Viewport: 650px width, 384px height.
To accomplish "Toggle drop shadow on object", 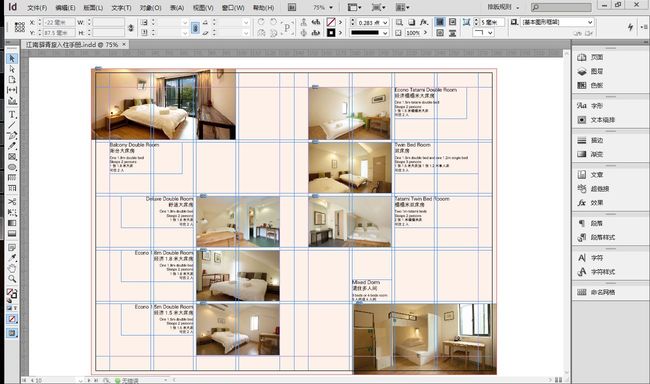I will tap(412, 22).
